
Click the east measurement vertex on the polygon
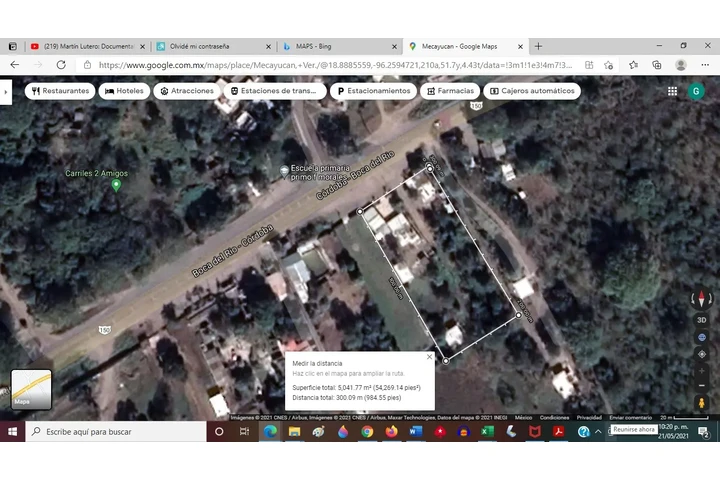tap(518, 315)
